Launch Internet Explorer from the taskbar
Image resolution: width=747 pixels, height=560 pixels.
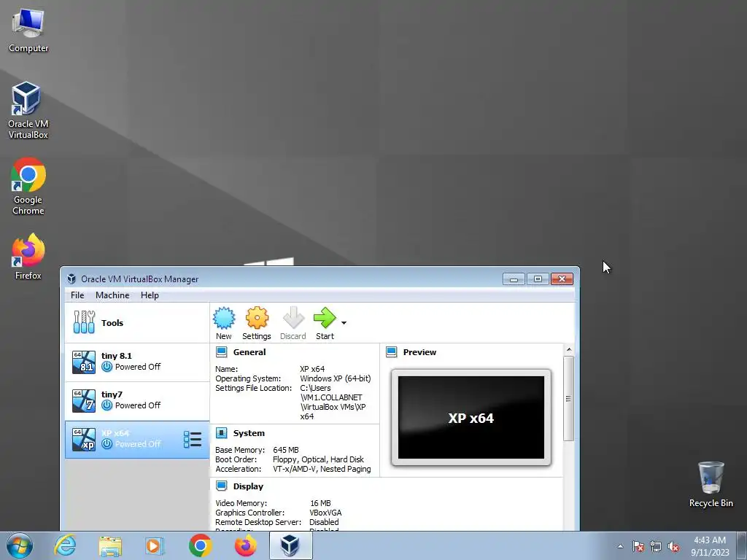65,545
